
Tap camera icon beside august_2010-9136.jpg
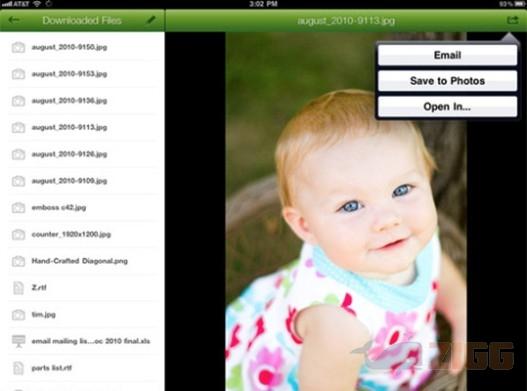18,101
